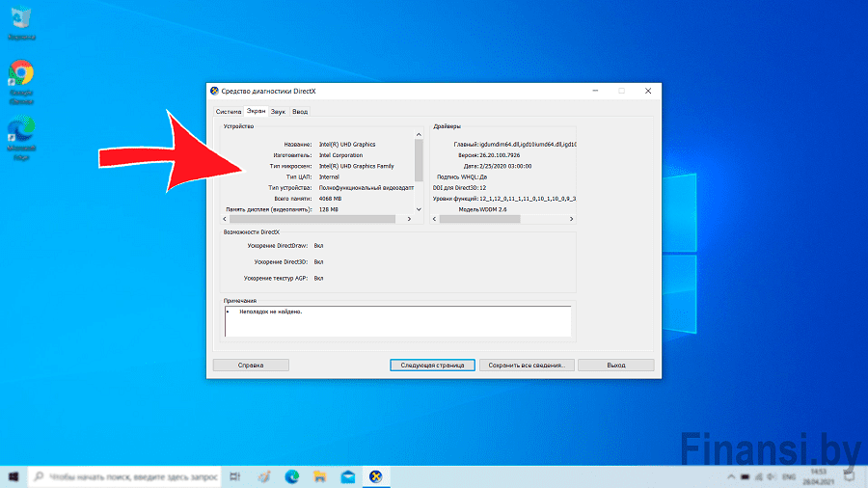Select the DDI для Direct3D: 12 line
Screen dimensions: 868x488
click(459, 188)
